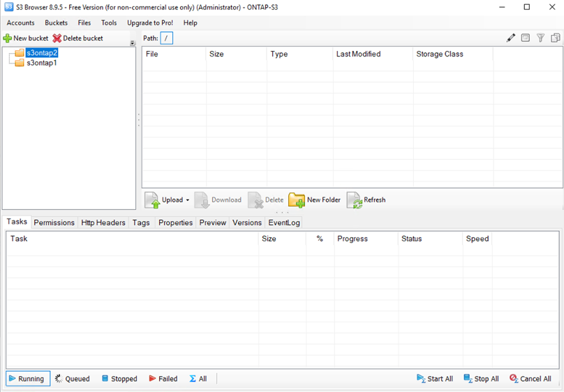Click the Speed column header

point(477,239)
